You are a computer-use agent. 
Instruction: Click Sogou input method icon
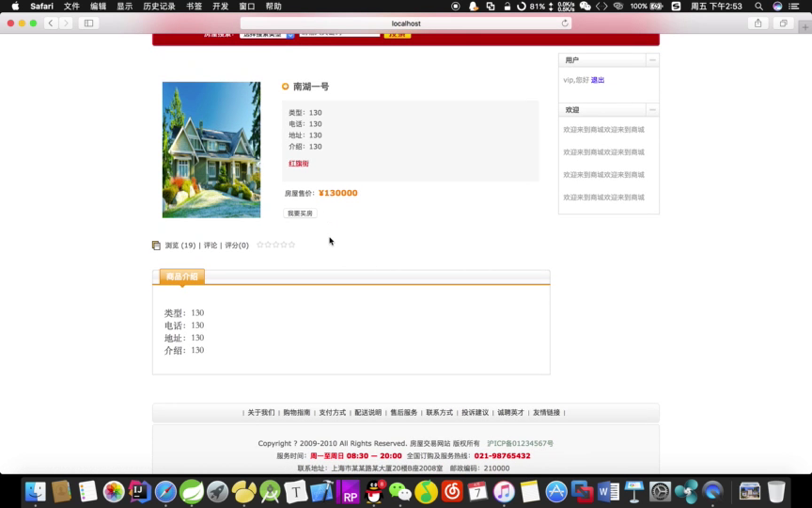pyautogui.click(x=676, y=7)
